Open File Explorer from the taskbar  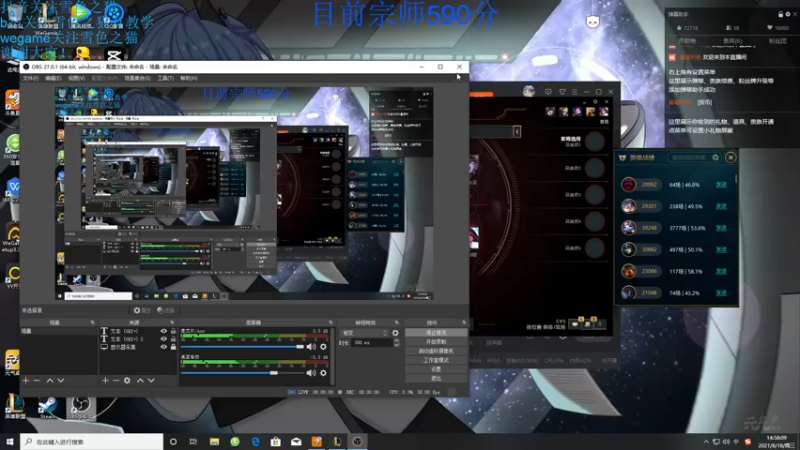click(214, 441)
